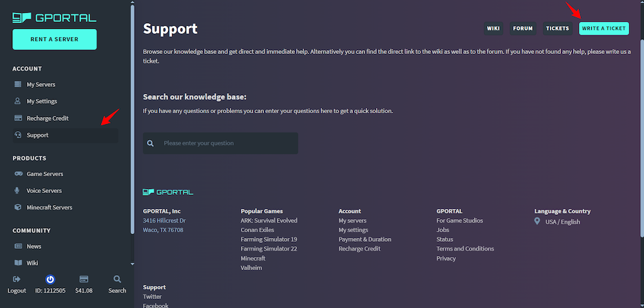Click the GPORTAL logo in the sidebar
This screenshot has height=308, width=644.
tap(54, 17)
